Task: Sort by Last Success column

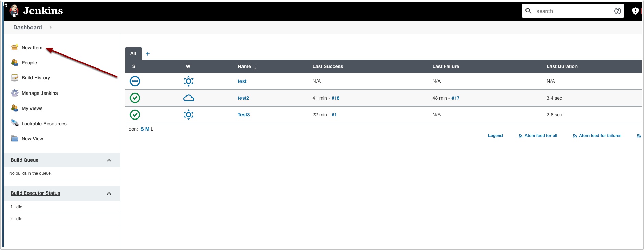Action: click(x=327, y=66)
